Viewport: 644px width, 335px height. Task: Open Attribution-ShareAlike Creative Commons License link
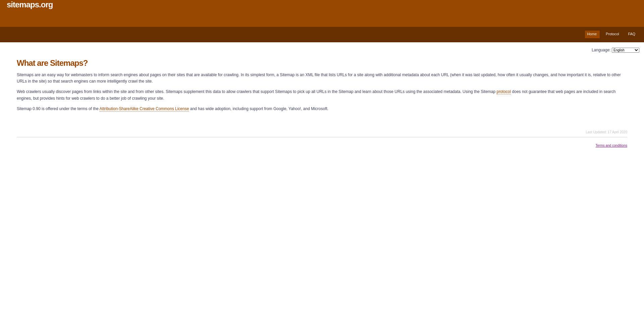coord(144,109)
